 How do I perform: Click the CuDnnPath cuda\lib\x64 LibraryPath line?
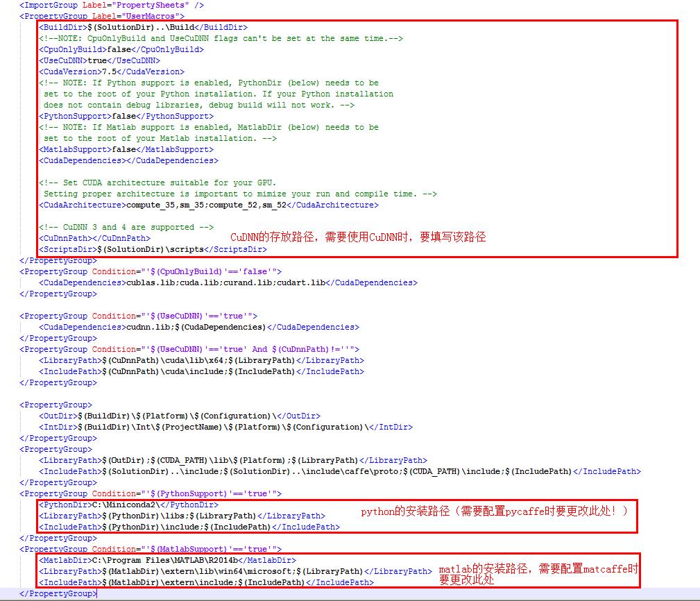[x=201, y=360]
